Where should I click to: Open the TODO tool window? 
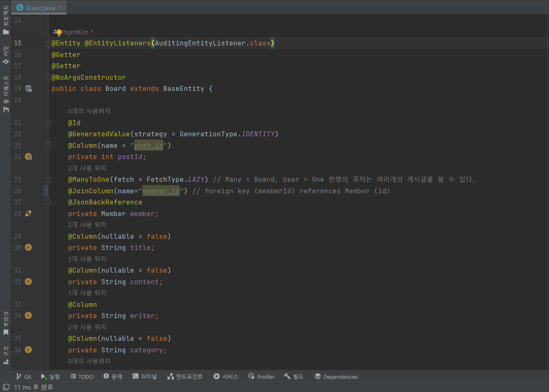pyautogui.click(x=82, y=377)
